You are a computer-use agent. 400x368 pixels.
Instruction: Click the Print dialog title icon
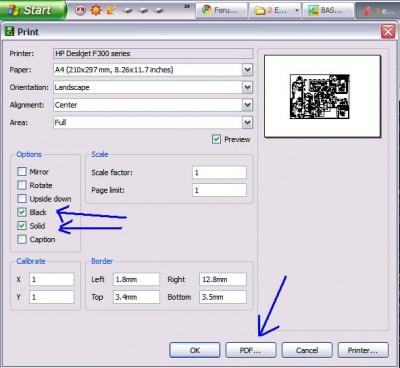pos(9,32)
